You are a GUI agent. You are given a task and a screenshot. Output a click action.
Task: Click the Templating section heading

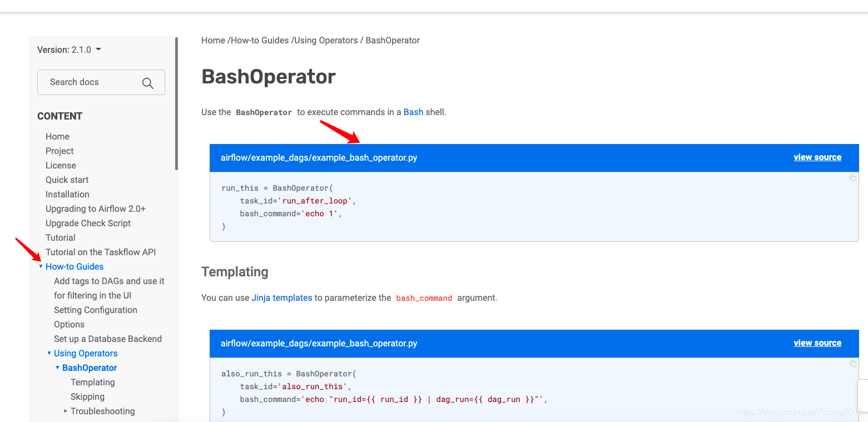pos(235,272)
